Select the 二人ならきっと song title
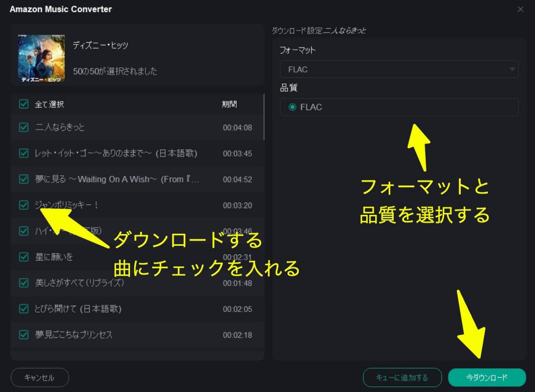Image resolution: width=535 pixels, height=392 pixels. [60, 127]
